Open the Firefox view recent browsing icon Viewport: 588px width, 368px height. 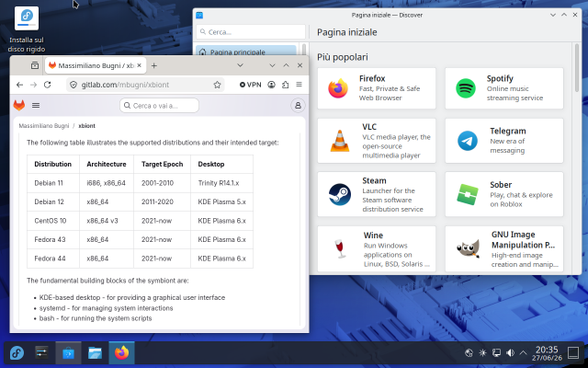(35, 65)
